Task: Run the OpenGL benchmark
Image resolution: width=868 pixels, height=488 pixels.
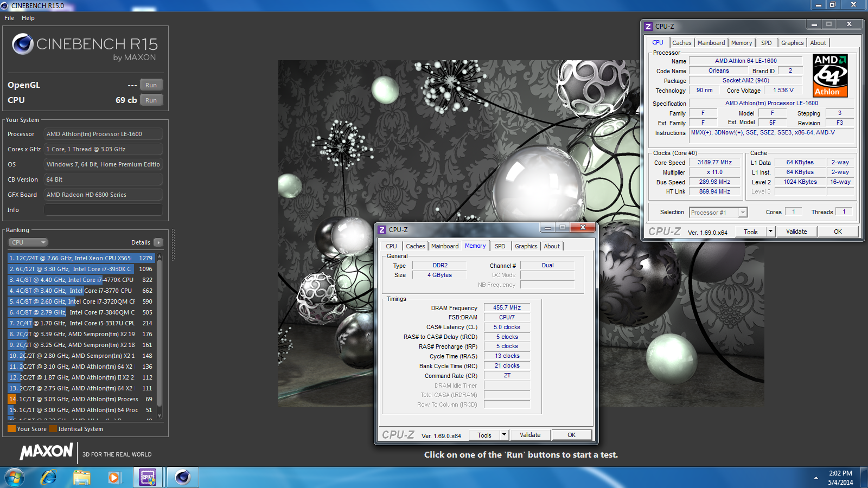Action: click(x=151, y=85)
